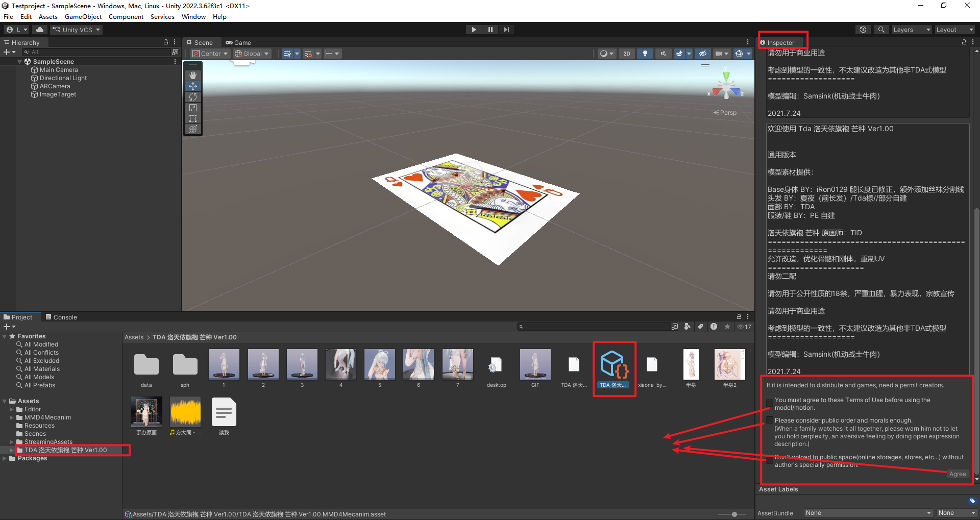The height and width of the screenshot is (520, 980).
Task: Open the AssetBundle name None dropdown
Action: 868,513
